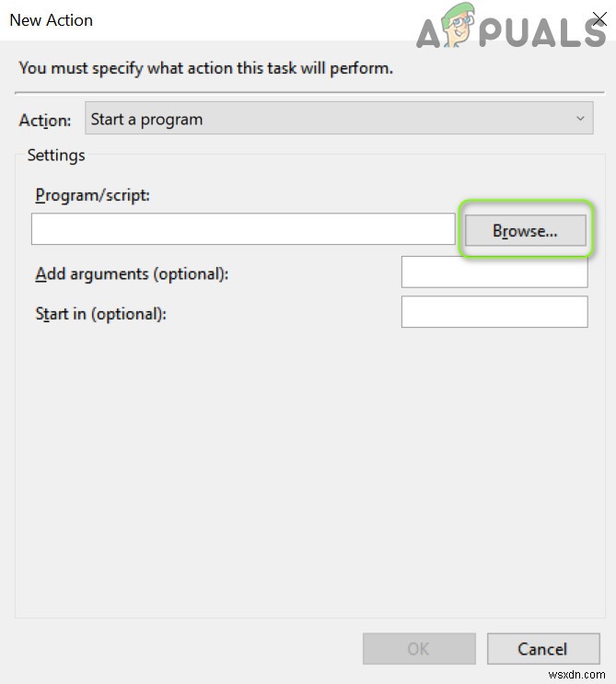Click the 'New Action' window title
Image resolution: width=616 pixels, height=684 pixels.
click(x=51, y=19)
